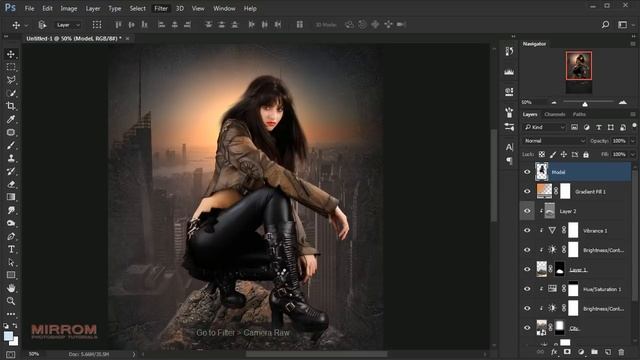Click the Model layer thumbnail
Image resolution: width=640 pixels, height=360 pixels.
[x=542, y=172]
